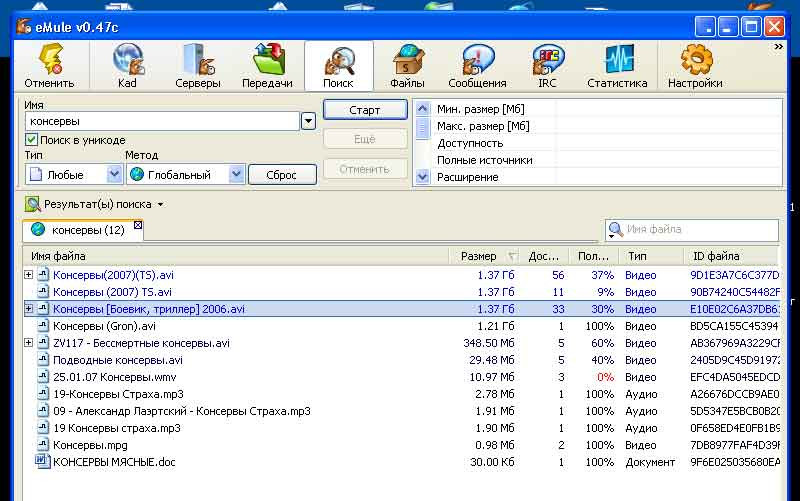This screenshot has height=501, width=800.
Task: Open the search name history dropdown arrow
Action: 308,121
